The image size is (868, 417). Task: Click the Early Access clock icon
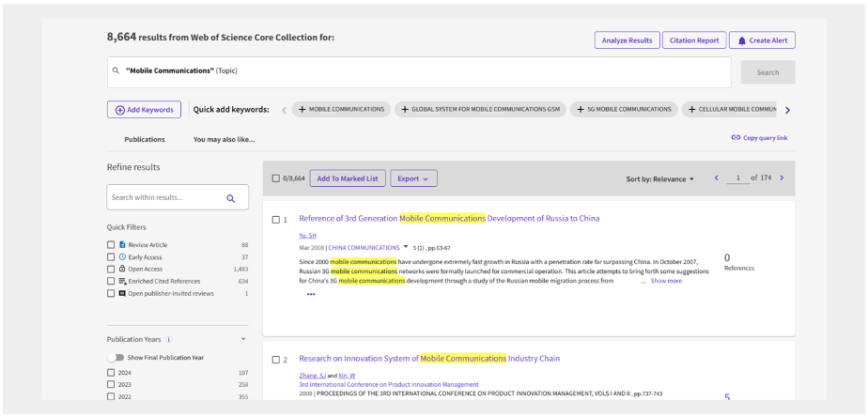coord(122,257)
